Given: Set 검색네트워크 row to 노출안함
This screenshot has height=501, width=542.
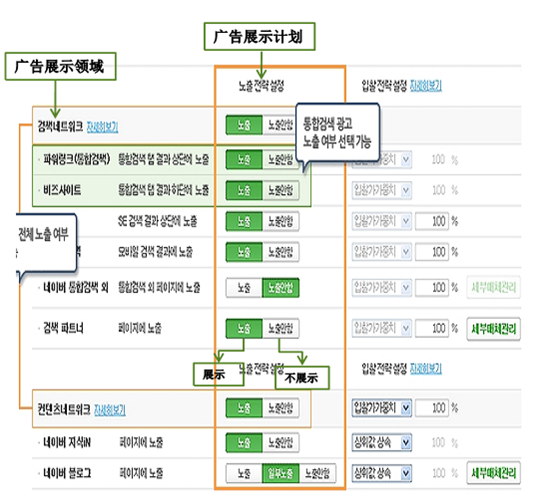Looking at the screenshot, I should (x=280, y=125).
